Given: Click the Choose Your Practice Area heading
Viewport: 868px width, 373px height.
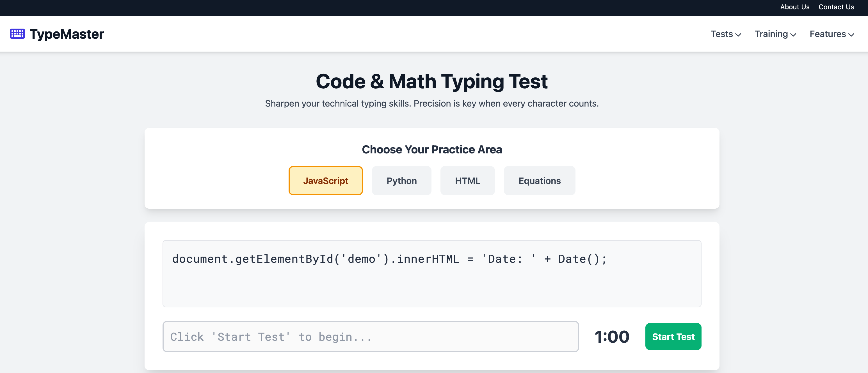Looking at the screenshot, I should click(432, 149).
